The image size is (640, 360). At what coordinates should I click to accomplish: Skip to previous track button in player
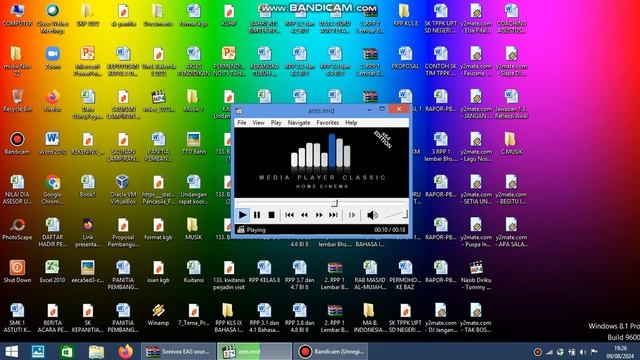point(289,215)
